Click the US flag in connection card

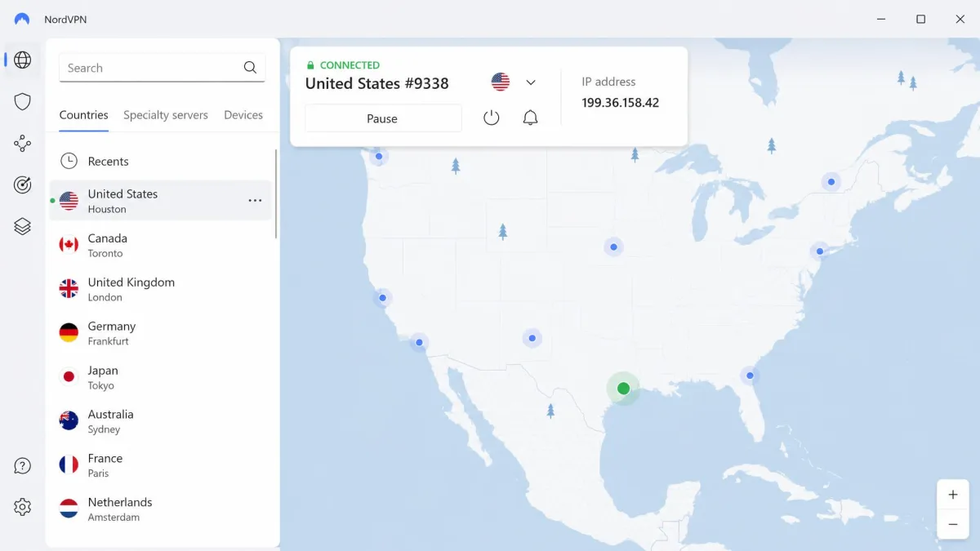pyautogui.click(x=501, y=82)
